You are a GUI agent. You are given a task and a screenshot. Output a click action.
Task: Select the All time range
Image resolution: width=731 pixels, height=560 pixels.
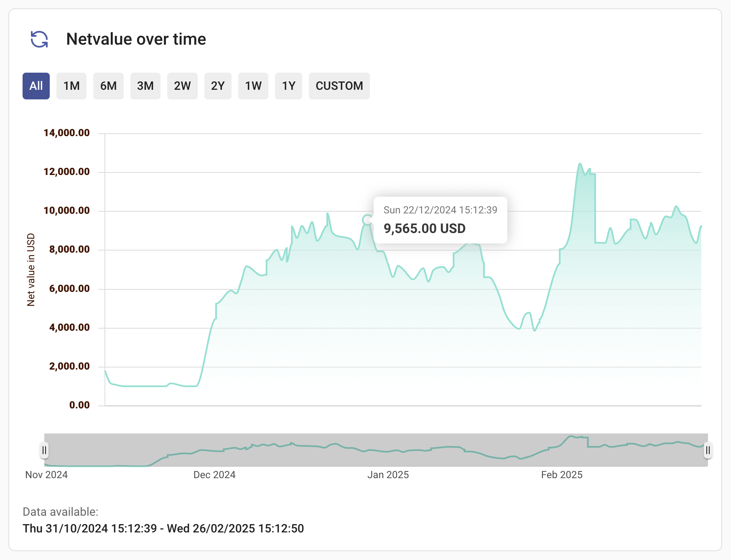click(36, 86)
